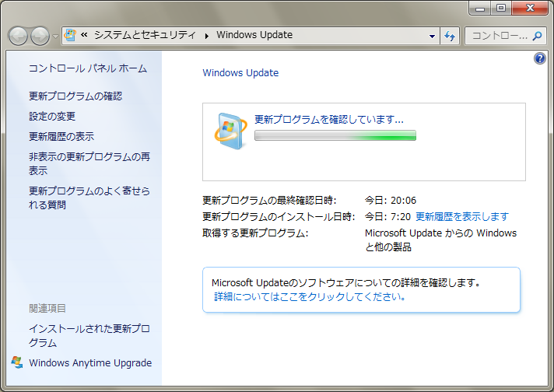
Task: Click the 今日: 7:20 install time
Action: coord(387,216)
